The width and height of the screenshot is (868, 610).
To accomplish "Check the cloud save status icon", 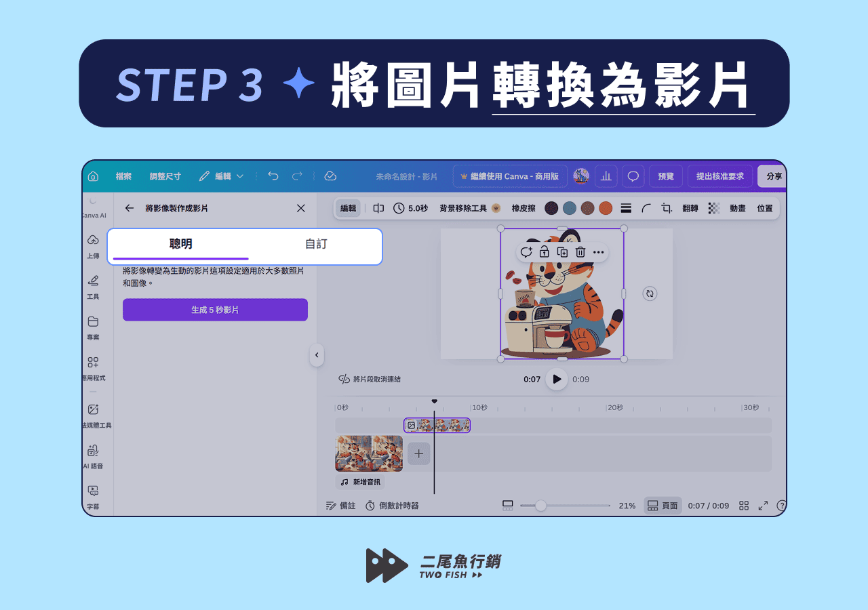I will coord(330,176).
